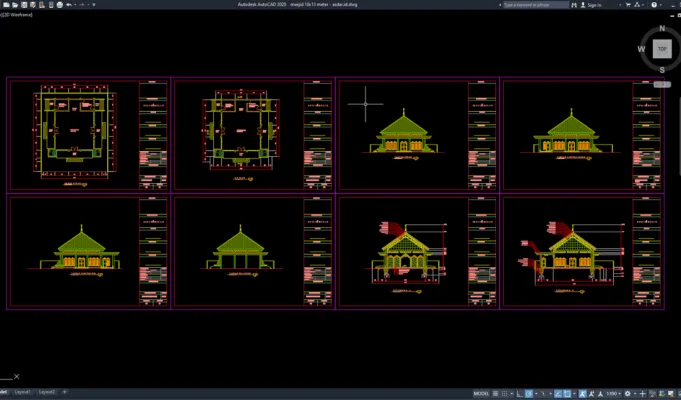
Task: Click the binoculars search icon
Action: [x=574, y=5]
